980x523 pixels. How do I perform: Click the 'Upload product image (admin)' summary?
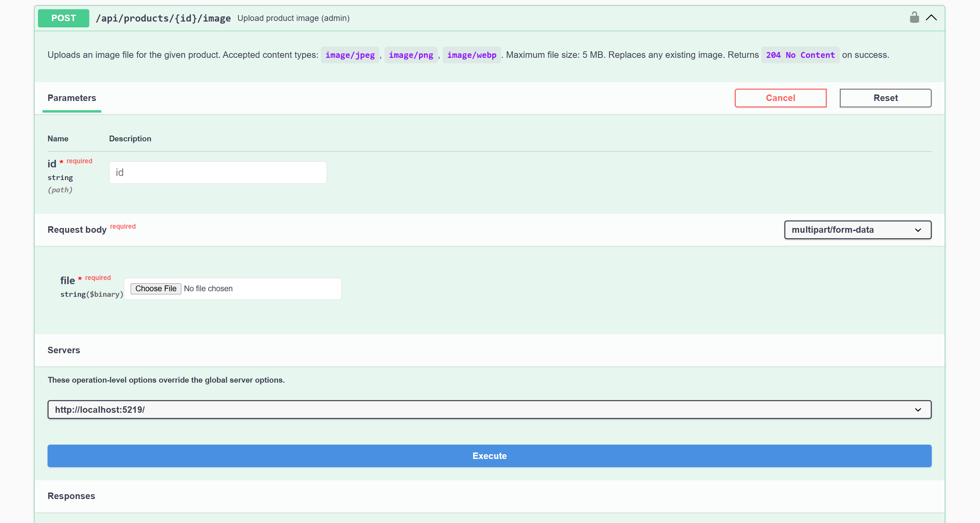(x=293, y=18)
